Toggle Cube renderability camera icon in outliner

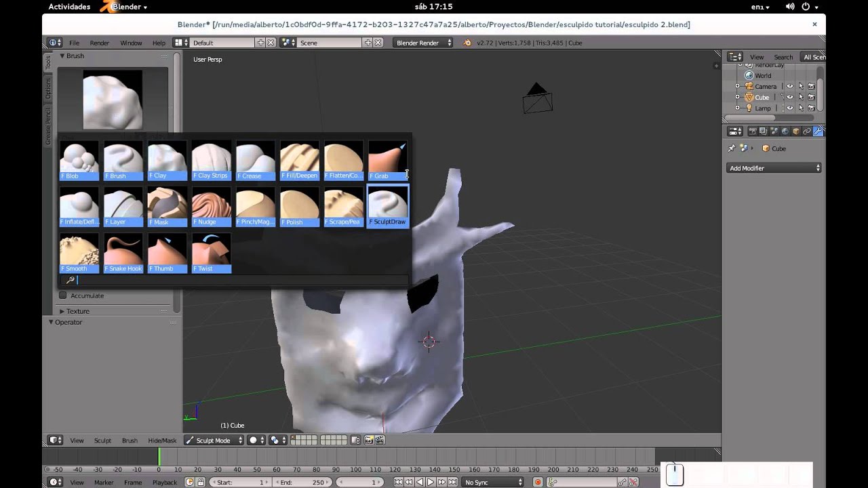click(x=811, y=98)
